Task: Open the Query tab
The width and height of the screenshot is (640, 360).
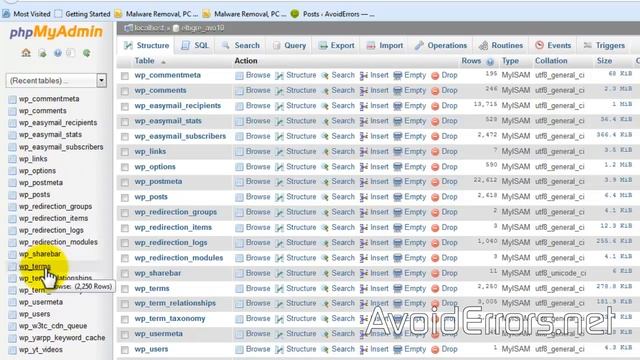Action: tap(289, 46)
